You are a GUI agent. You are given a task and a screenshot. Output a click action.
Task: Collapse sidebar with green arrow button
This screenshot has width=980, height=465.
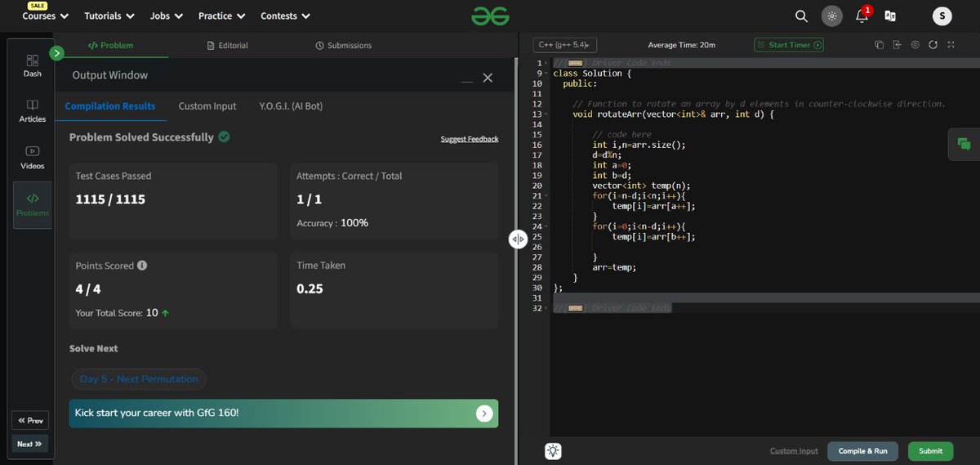coord(56,53)
